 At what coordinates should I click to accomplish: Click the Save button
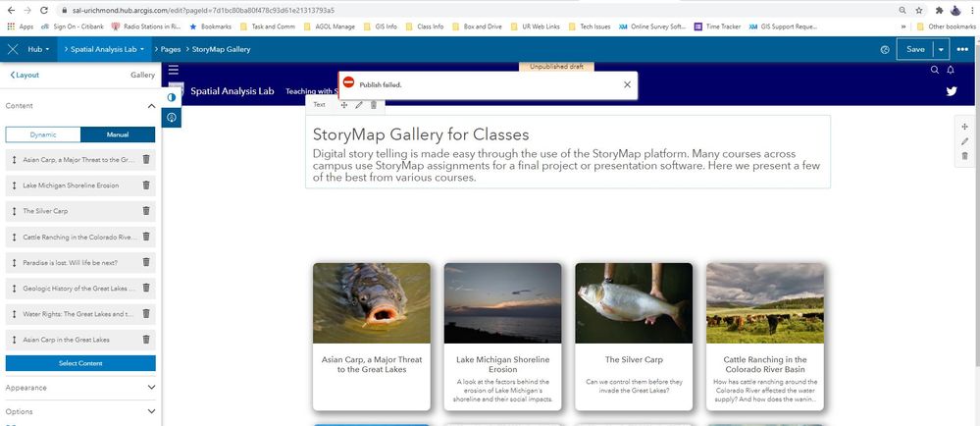click(x=915, y=49)
